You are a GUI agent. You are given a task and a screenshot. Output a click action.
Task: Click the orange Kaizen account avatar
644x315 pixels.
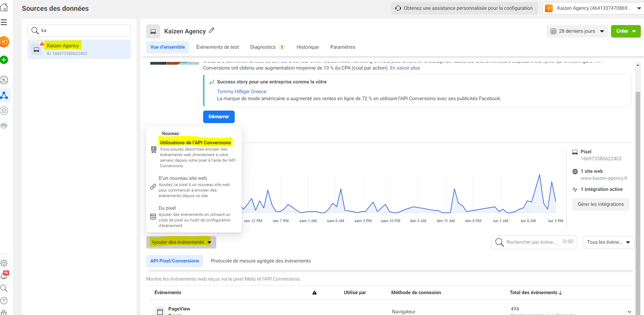click(x=4, y=42)
